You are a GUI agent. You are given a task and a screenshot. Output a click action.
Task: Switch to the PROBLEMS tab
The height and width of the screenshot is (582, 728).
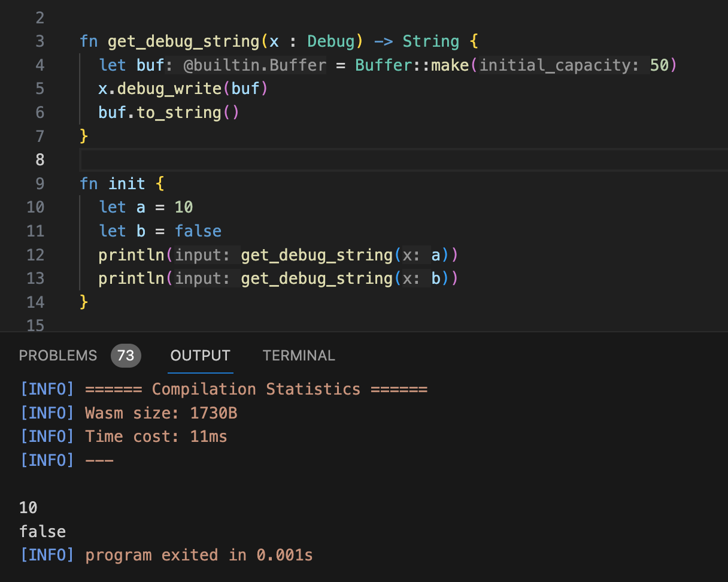[57, 356]
